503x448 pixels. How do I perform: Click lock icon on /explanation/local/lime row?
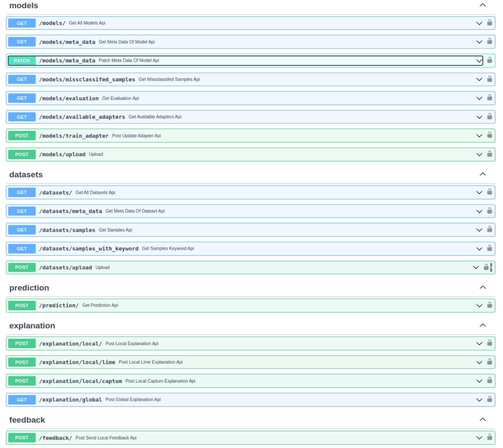(489, 362)
